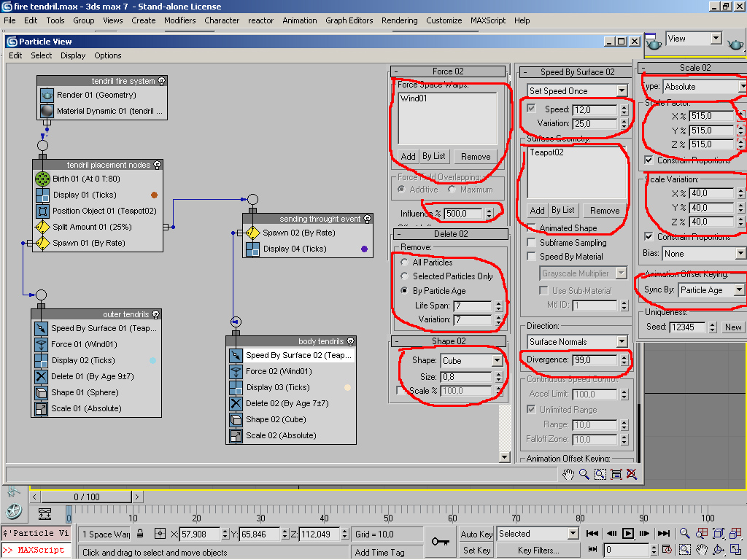
Task: Open the Particle View Options menu
Action: click(107, 55)
